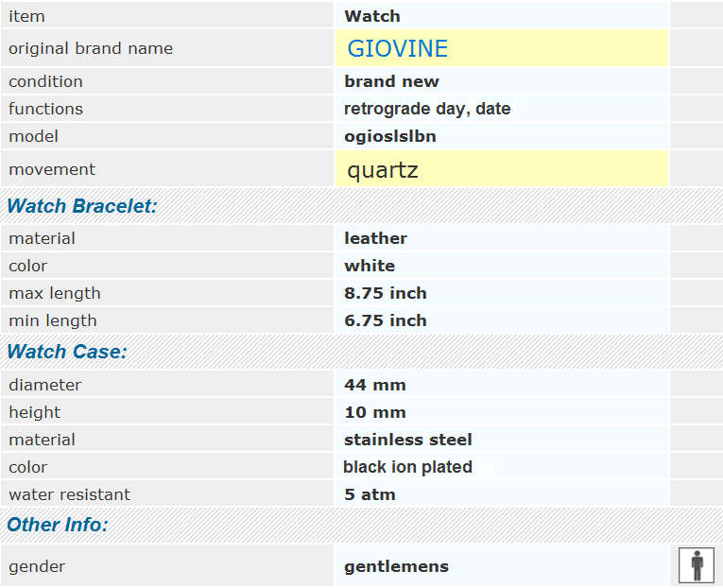Click the '6.75 inch' min length value
Image resolution: width=723 pixels, height=588 pixels.
386,320
